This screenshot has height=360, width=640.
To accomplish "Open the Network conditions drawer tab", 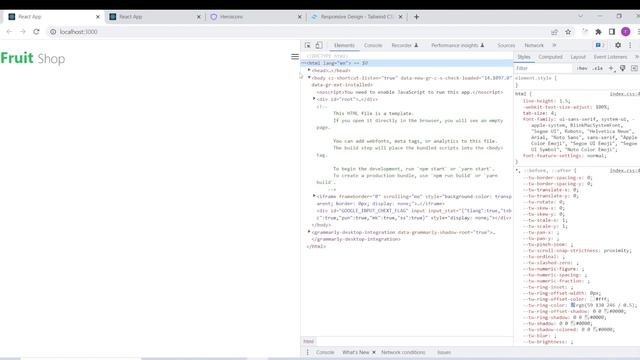I will (x=403, y=352).
